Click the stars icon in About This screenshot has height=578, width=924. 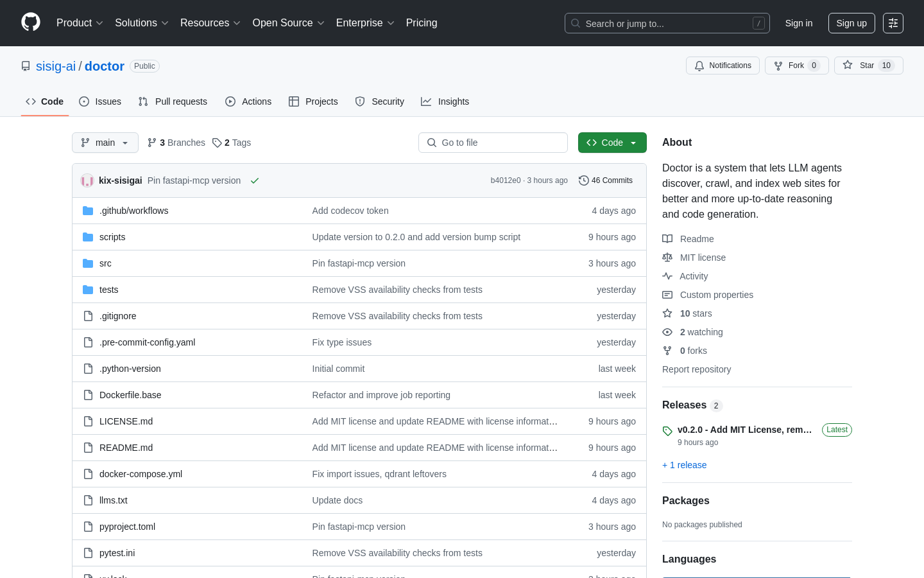(667, 313)
